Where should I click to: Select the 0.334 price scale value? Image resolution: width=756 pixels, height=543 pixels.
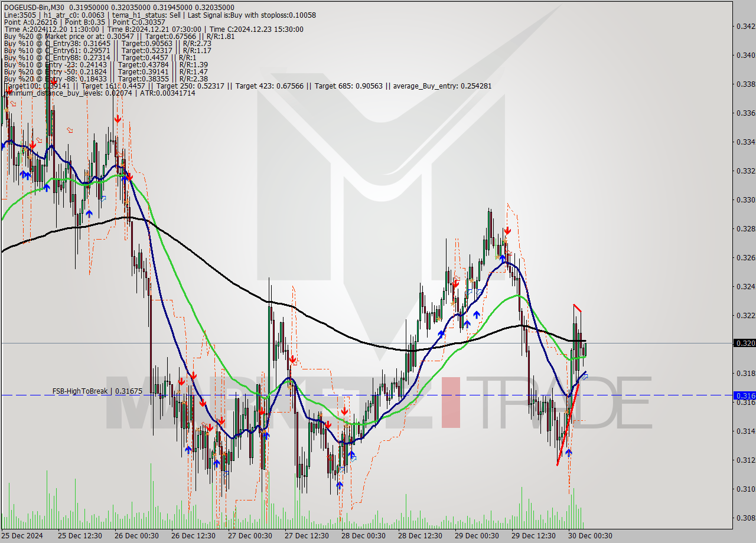[x=745, y=142]
